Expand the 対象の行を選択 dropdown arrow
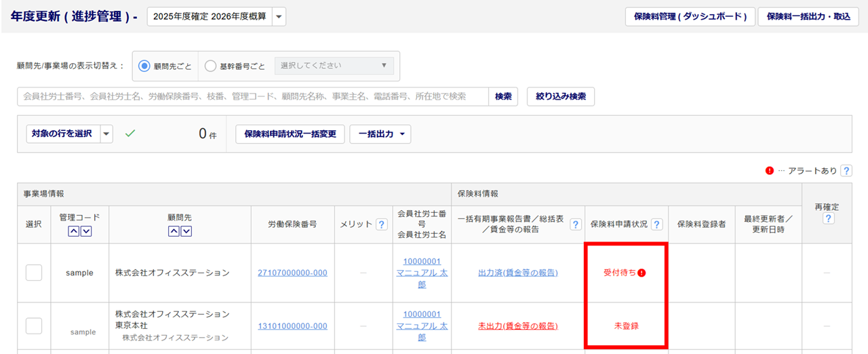Viewport: 868px width, 354px height. 106,134
